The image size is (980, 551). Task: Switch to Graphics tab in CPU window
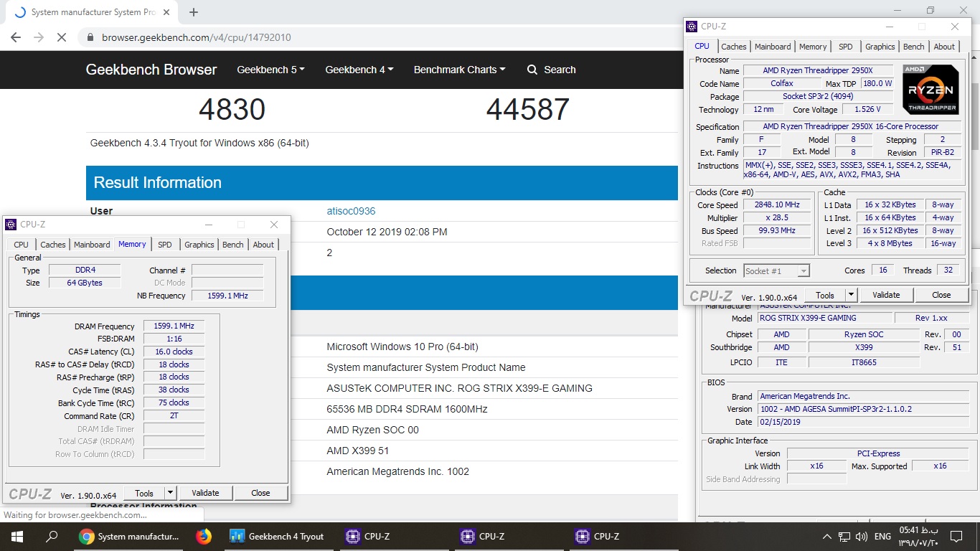coord(880,47)
